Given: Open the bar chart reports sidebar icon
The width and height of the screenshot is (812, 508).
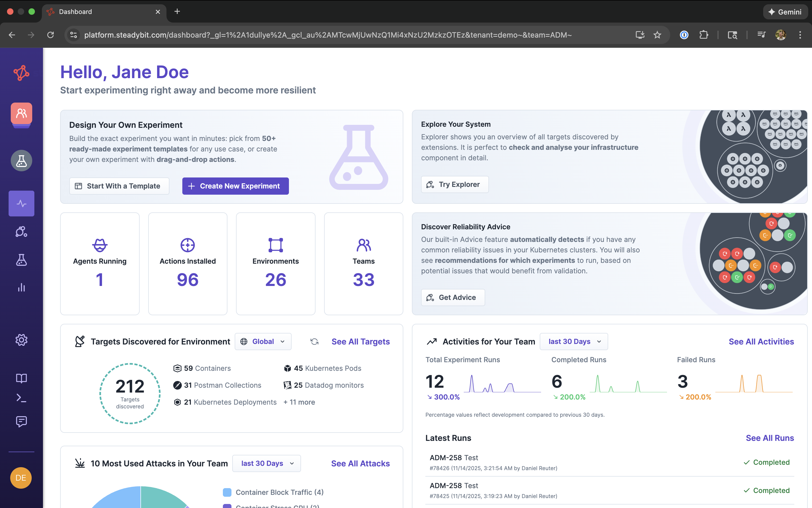Looking at the screenshot, I should (x=21, y=288).
